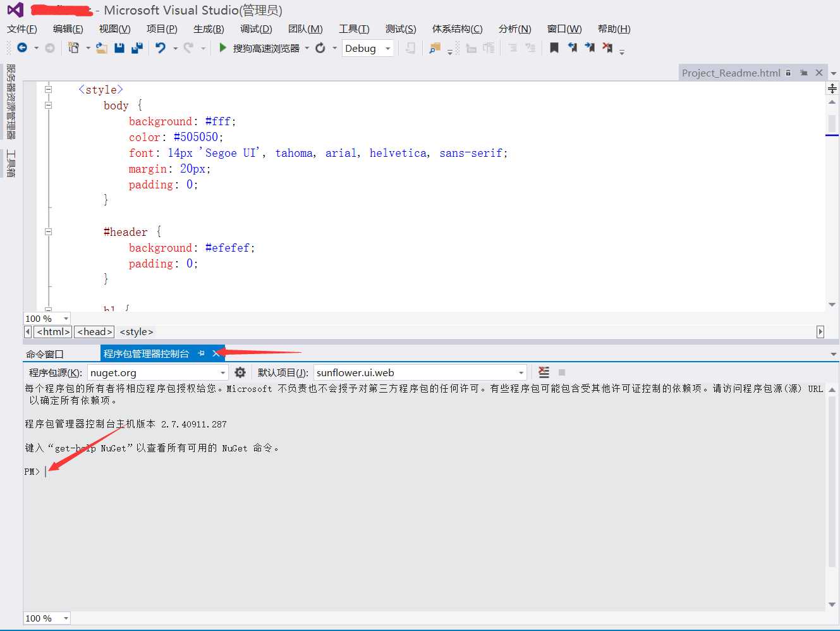
Task: Click the Uncomment selection icon
Action: click(530, 48)
